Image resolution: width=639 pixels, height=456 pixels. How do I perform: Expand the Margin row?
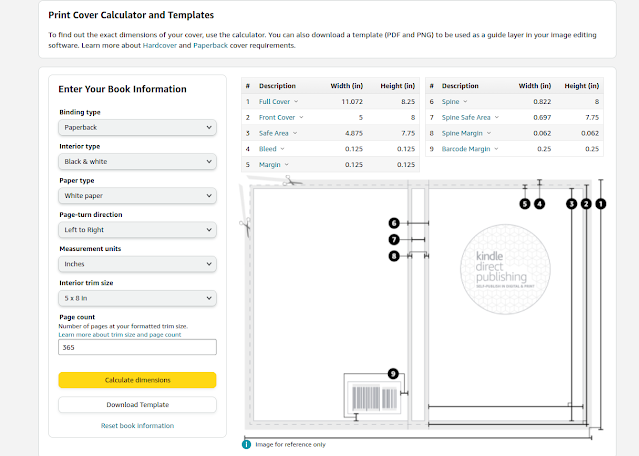coord(274,165)
